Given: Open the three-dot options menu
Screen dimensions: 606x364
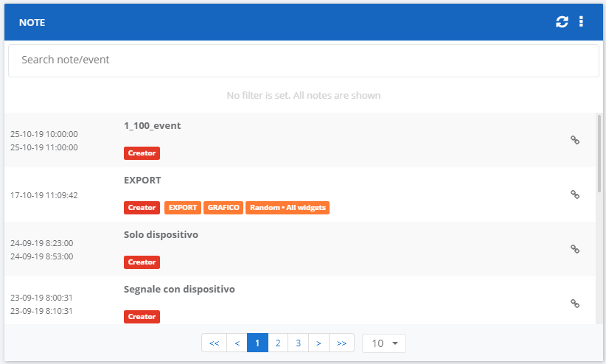Looking at the screenshot, I should click(581, 21).
